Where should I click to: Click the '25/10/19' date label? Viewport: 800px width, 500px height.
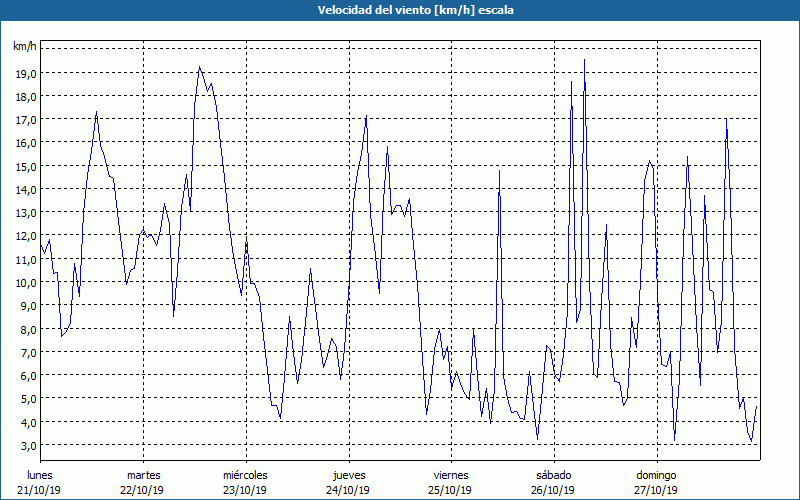(450, 490)
